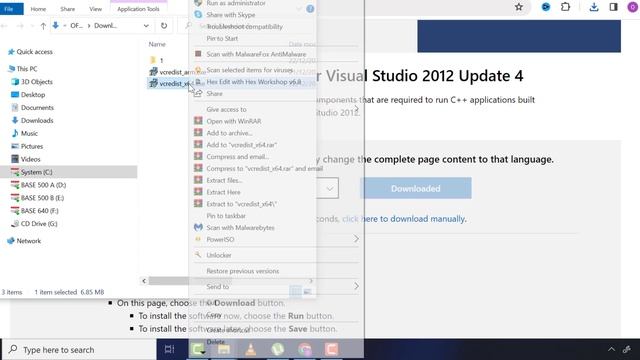Choose Compress and email...
640x360 pixels.
point(238,157)
